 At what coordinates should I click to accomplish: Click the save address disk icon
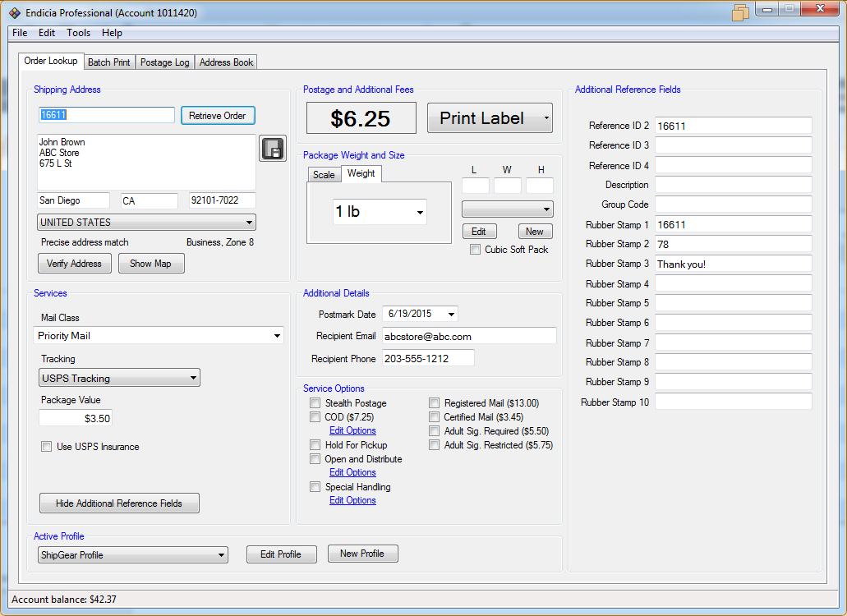[273, 149]
